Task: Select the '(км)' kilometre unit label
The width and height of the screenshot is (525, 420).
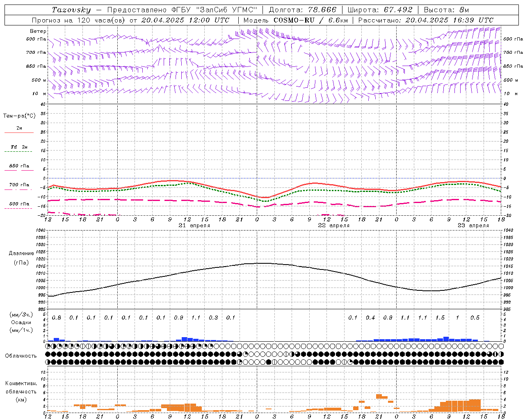Action: pyautogui.click(x=21, y=399)
